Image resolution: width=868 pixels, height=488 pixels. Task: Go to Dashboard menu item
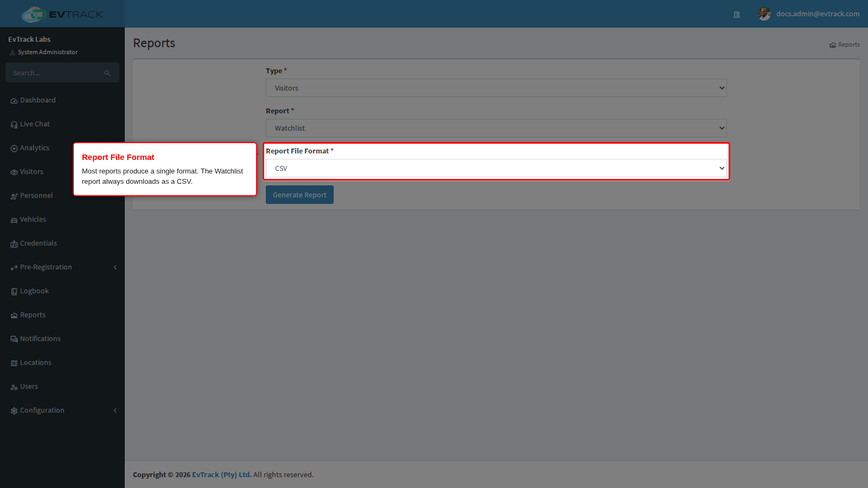[62, 100]
